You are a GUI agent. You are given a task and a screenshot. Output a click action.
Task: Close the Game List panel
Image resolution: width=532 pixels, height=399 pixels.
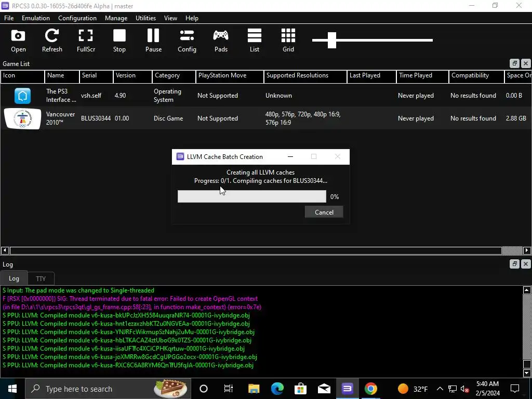point(526,63)
